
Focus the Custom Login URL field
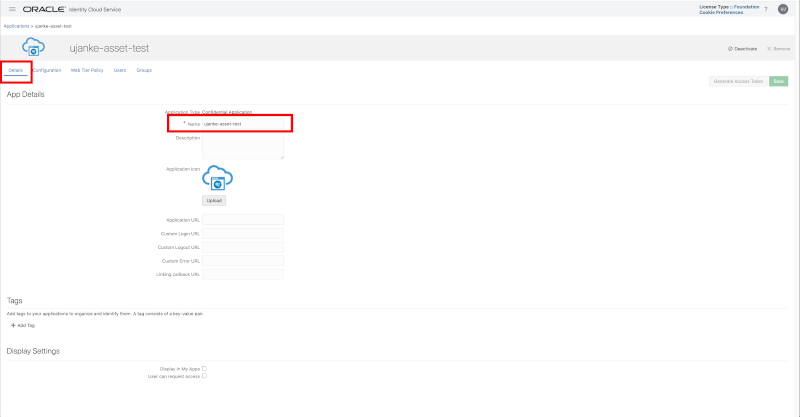(243, 234)
